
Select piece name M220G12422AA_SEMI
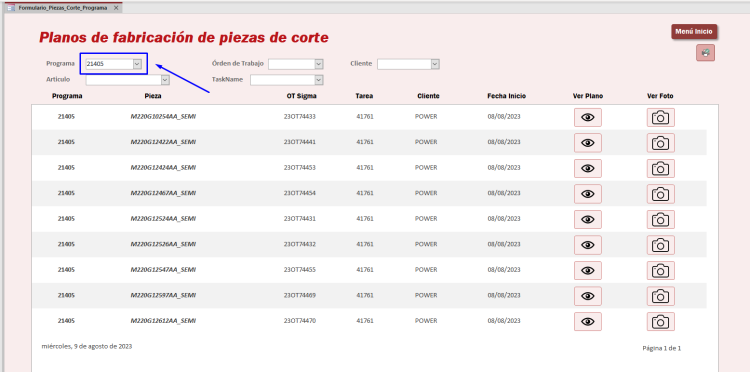tap(163, 142)
